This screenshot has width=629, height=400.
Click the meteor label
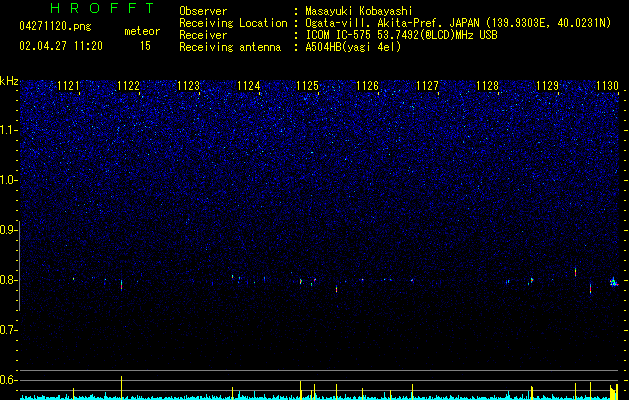[x=142, y=31]
